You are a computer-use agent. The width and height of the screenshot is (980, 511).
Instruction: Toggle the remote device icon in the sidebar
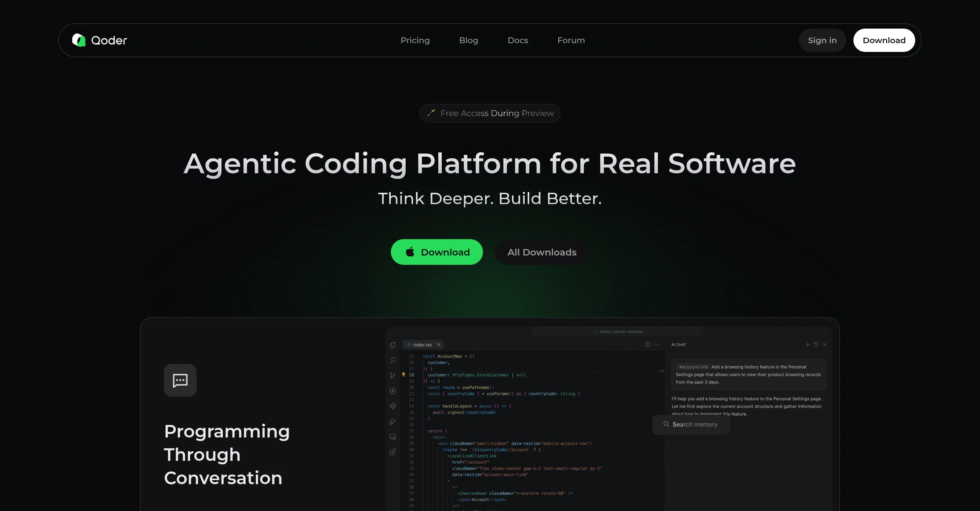(x=393, y=437)
